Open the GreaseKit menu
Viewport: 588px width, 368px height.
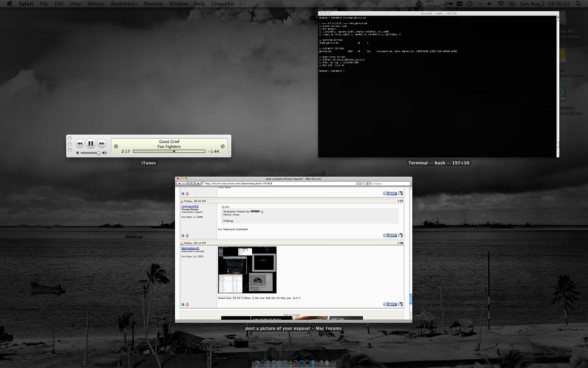[223, 4]
